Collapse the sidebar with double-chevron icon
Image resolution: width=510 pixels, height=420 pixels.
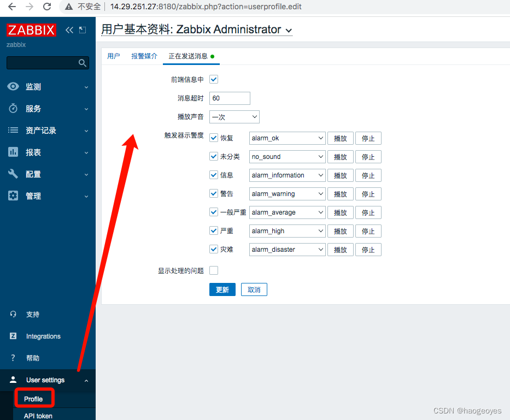pyautogui.click(x=69, y=30)
